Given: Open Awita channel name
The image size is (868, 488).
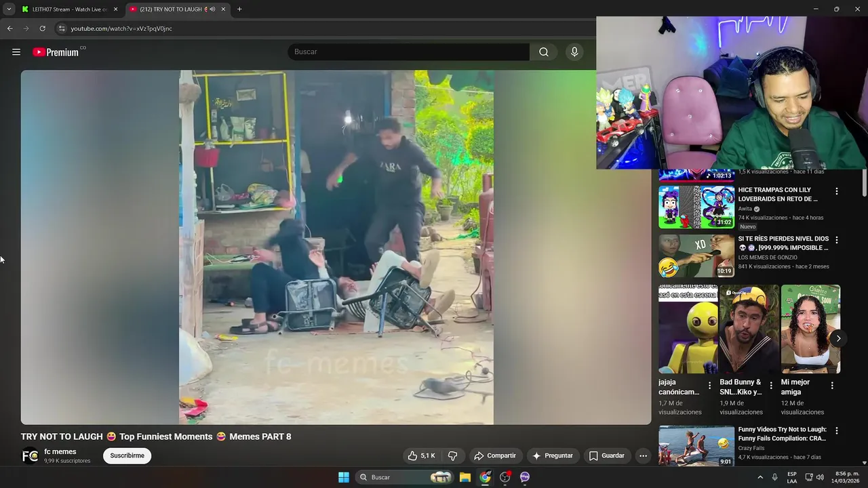Looking at the screenshot, I should click(x=745, y=209).
